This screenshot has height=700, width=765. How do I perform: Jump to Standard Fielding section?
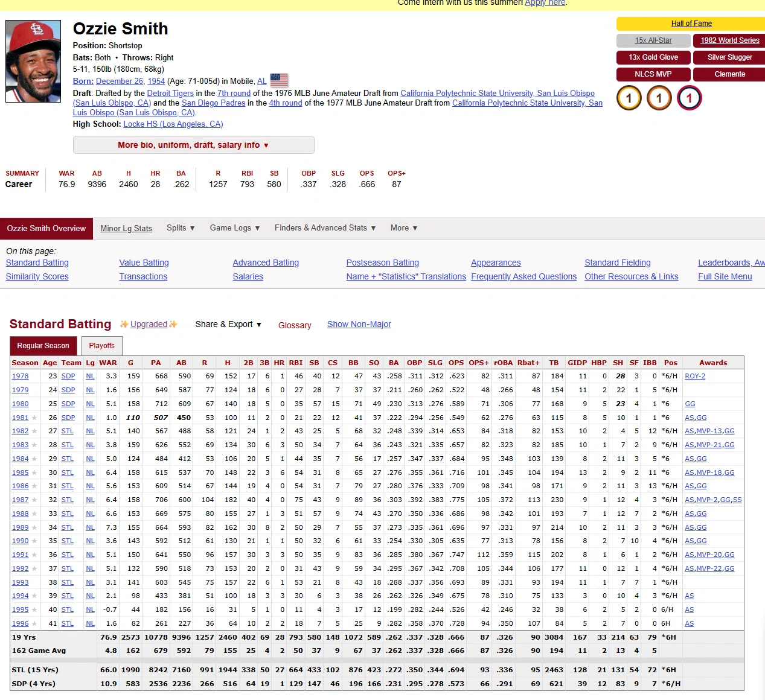pos(618,262)
